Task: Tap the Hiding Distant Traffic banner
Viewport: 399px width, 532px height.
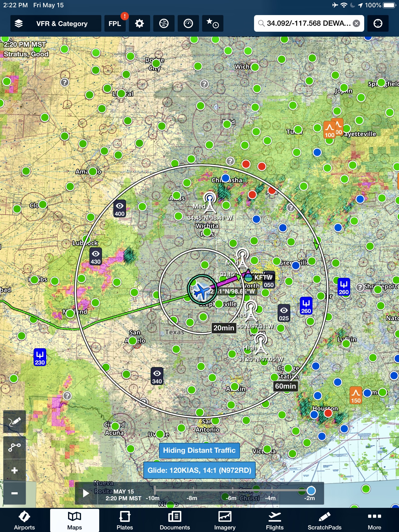Action: [199, 450]
